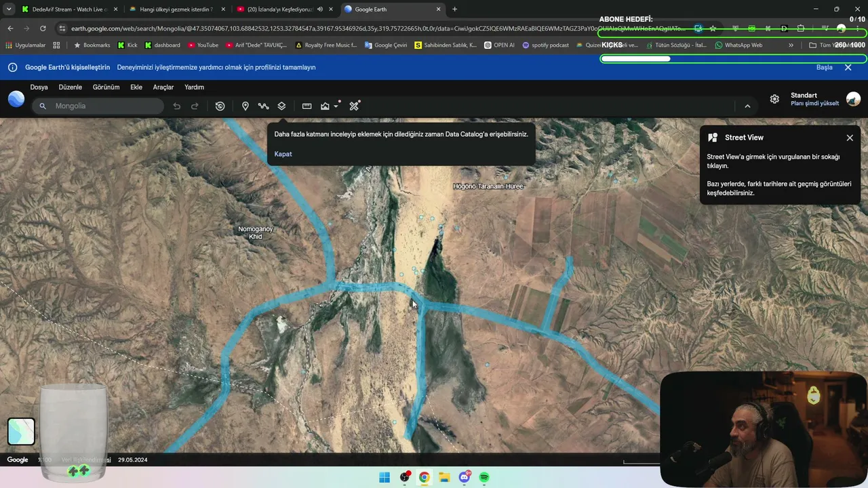Click the Undo arrow in toolbar
The image size is (868, 488).
coord(177,106)
